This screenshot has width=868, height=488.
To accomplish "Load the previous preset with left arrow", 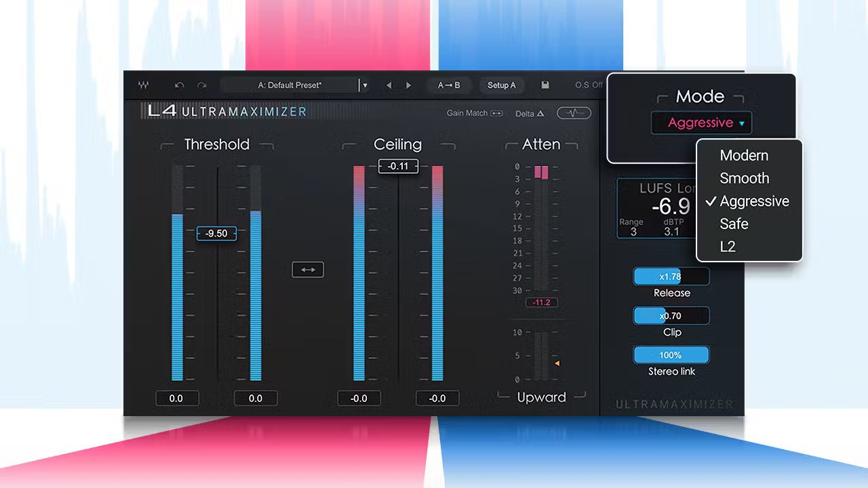I will (389, 85).
